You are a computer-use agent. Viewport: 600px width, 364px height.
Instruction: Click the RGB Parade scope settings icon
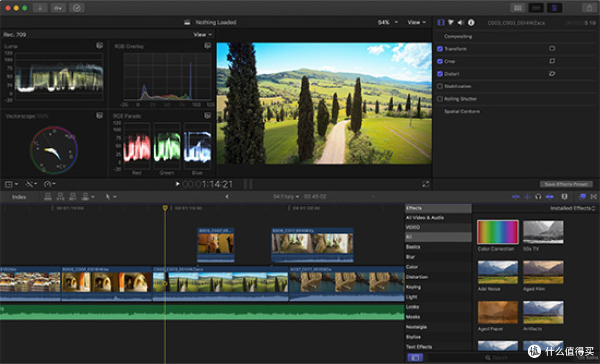coord(207,115)
